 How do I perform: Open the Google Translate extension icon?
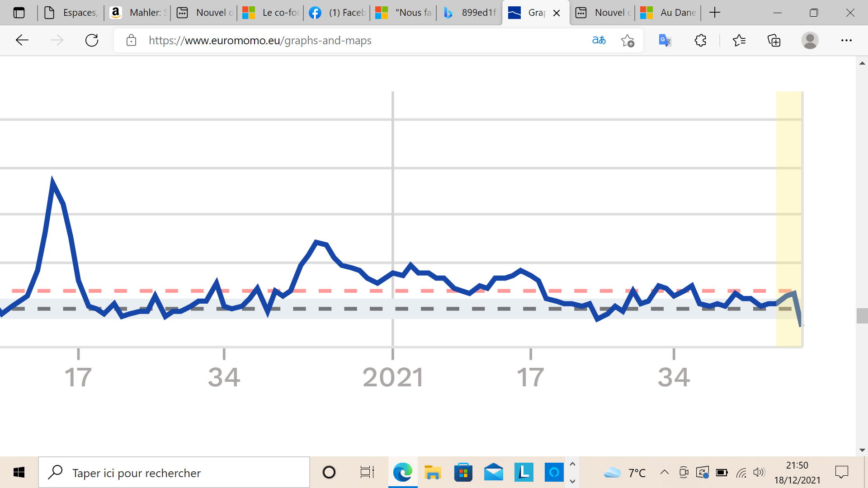click(x=665, y=40)
